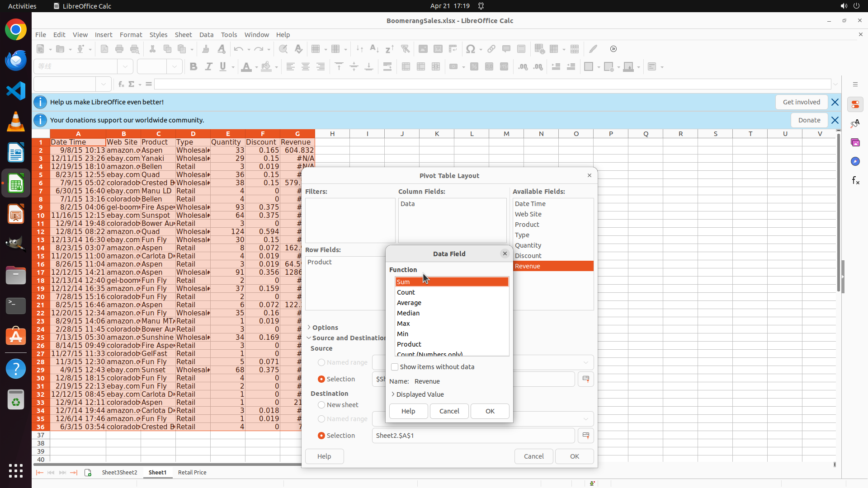Select the Named range source radio

[x=321, y=362]
